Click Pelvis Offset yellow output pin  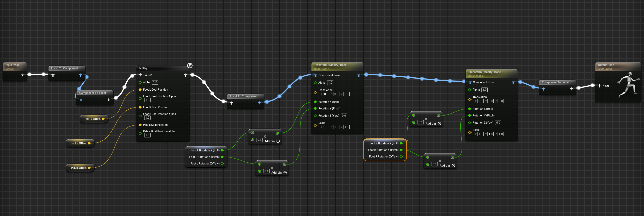[x=89, y=168]
